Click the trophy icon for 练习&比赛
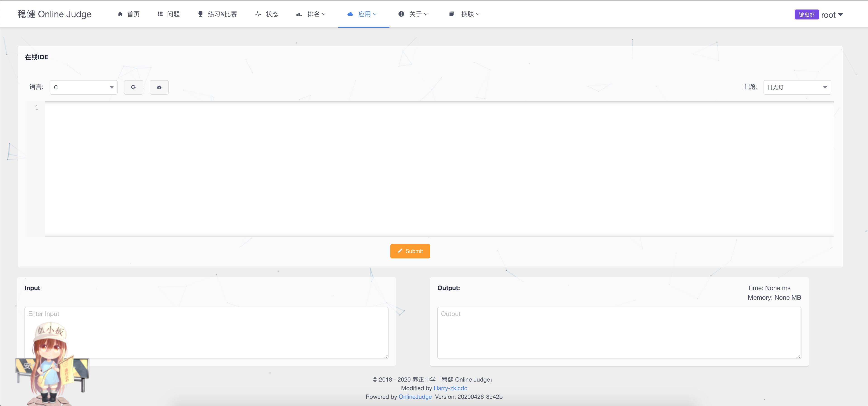This screenshot has height=406, width=868. [200, 14]
